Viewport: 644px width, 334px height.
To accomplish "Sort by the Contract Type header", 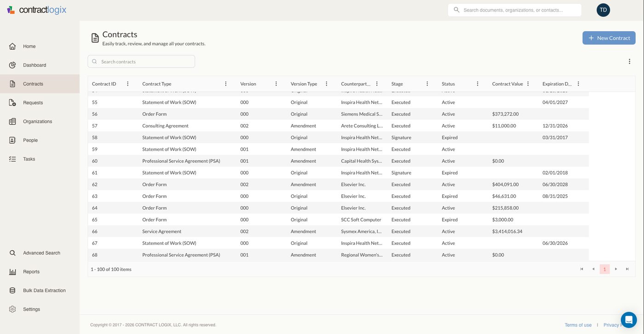I will coord(157,84).
